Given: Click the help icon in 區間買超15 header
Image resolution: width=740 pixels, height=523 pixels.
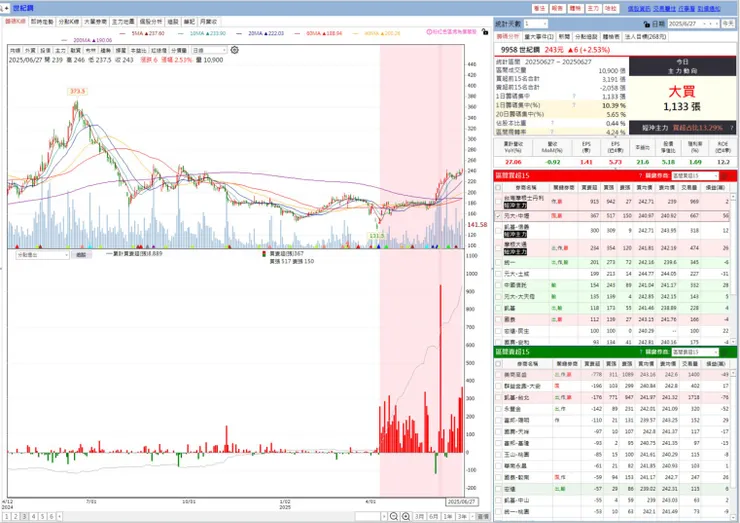Looking at the screenshot, I should [640, 176].
